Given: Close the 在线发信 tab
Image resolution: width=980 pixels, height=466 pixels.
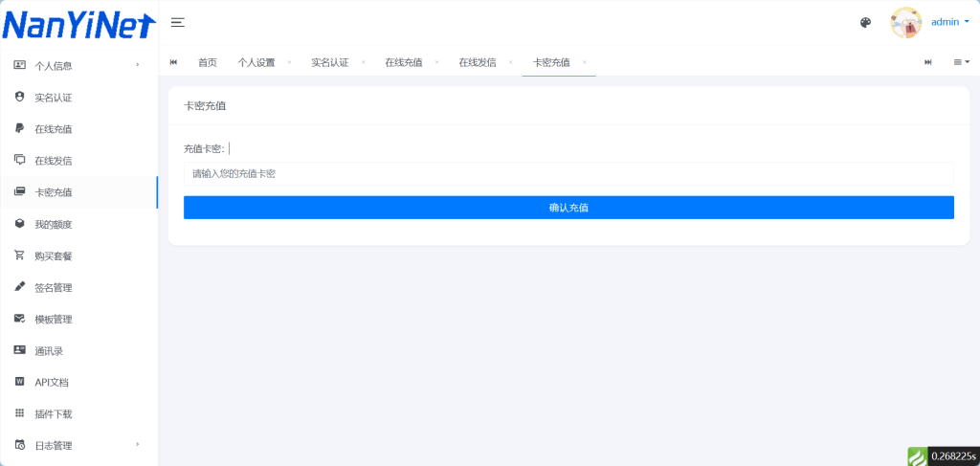Looking at the screenshot, I should click(x=511, y=62).
